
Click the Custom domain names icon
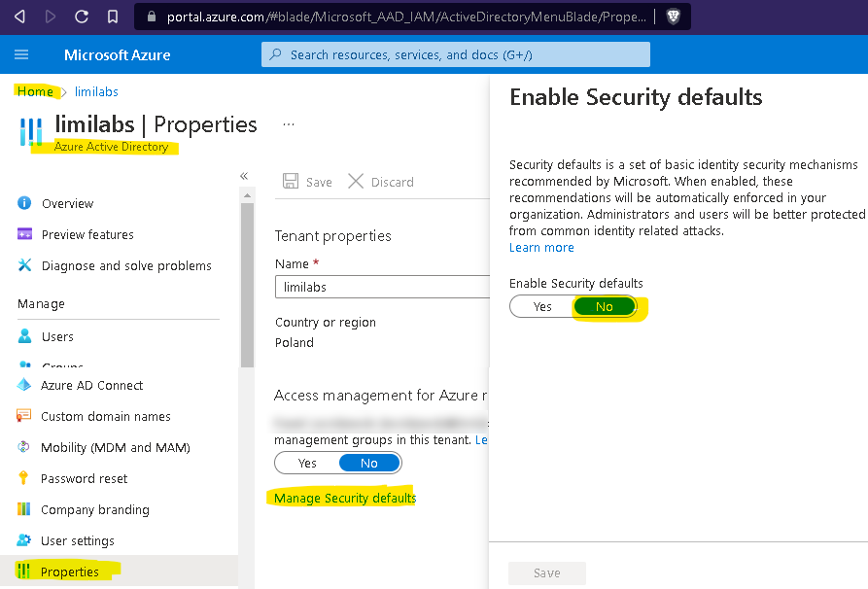pos(23,416)
